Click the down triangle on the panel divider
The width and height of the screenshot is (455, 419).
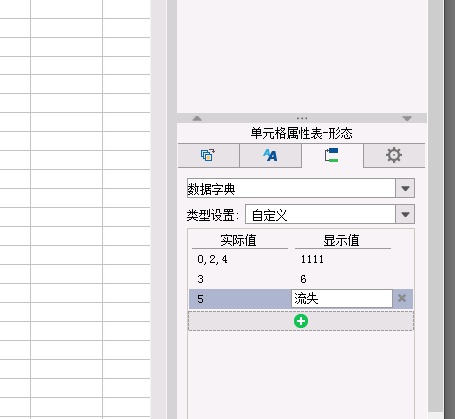[407, 118]
